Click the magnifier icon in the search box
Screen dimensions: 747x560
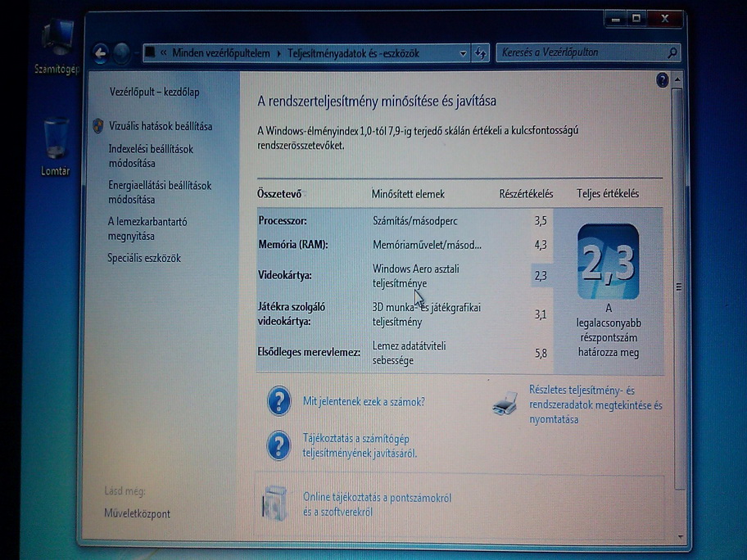672,53
